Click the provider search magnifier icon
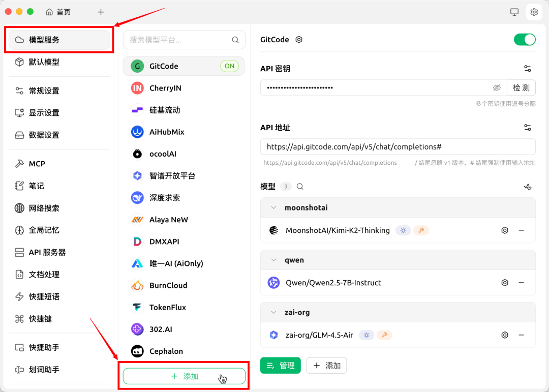This screenshot has height=392, width=549. point(235,40)
